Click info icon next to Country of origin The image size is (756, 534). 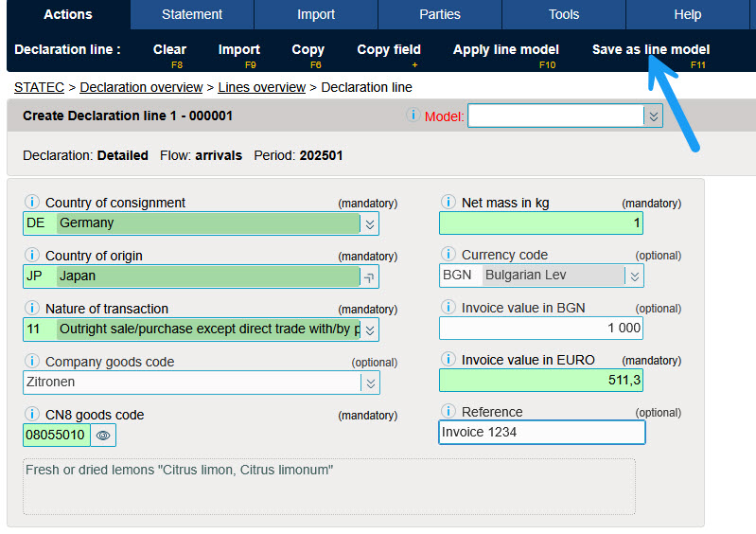pos(31,256)
